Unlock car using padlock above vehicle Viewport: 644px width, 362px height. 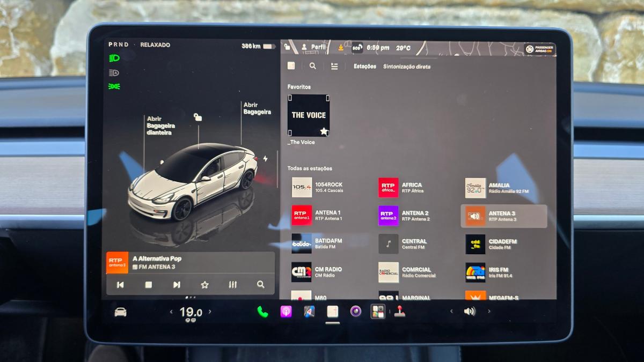pyautogui.click(x=198, y=117)
